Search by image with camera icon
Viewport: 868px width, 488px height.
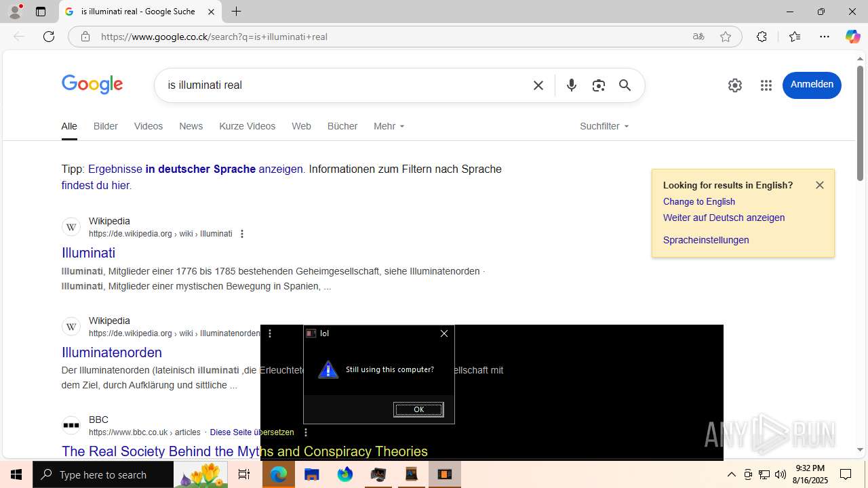pyautogui.click(x=598, y=85)
